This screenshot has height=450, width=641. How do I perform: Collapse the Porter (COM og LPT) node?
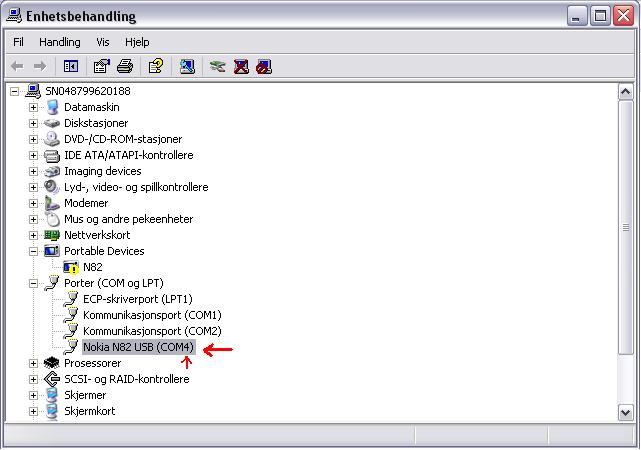point(33,283)
